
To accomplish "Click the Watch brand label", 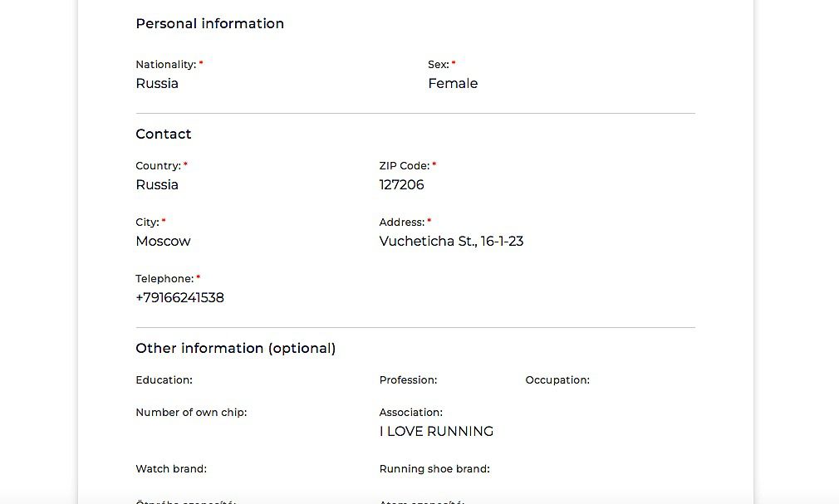I will point(171,468).
